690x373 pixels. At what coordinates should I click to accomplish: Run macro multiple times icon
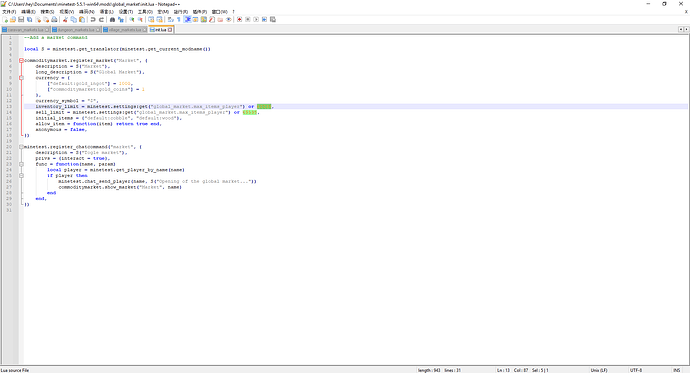point(264,19)
